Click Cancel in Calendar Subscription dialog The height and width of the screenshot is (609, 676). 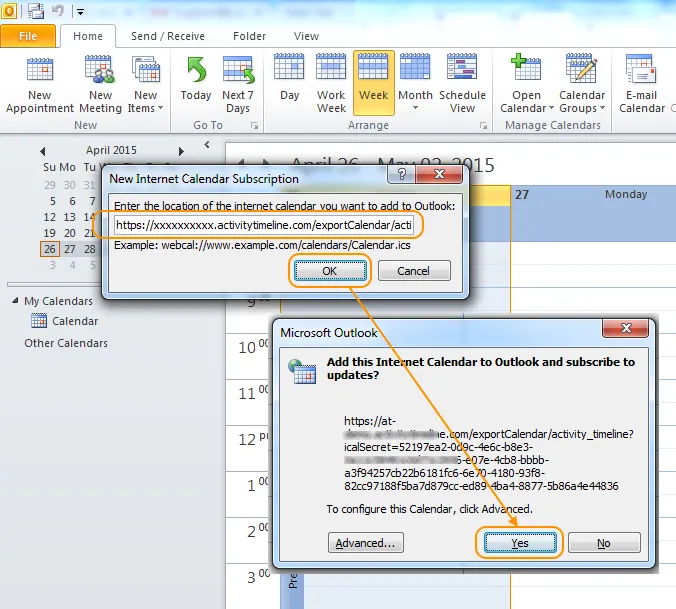[x=414, y=271]
